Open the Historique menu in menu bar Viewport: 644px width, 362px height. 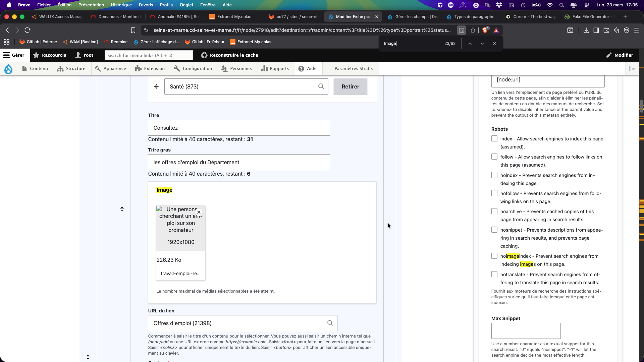[121, 5]
